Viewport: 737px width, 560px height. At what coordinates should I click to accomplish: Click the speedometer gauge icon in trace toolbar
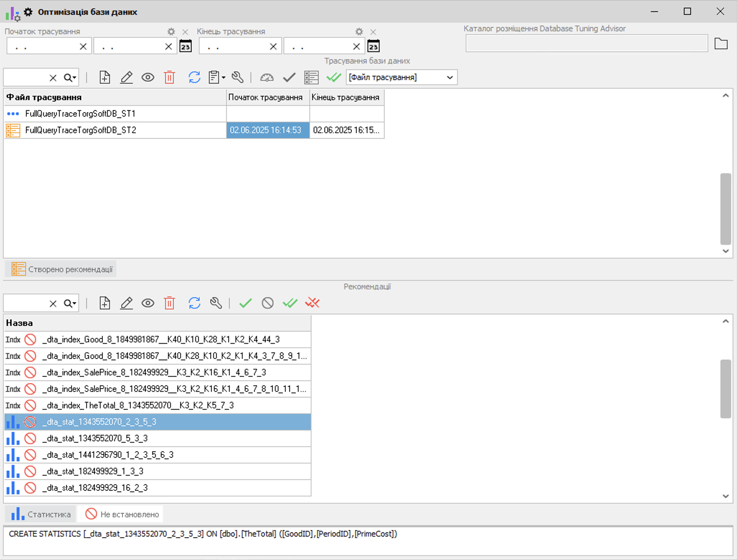click(267, 77)
